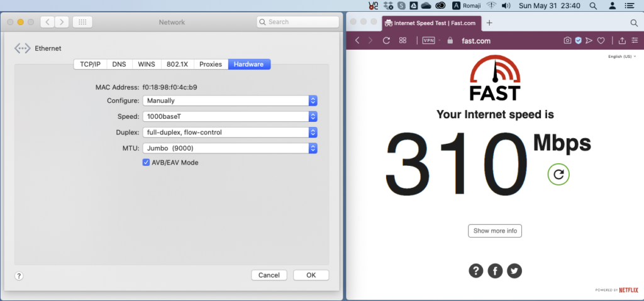Click the heart bookmark icon
Image resolution: width=644 pixels, height=301 pixels.
coord(601,41)
